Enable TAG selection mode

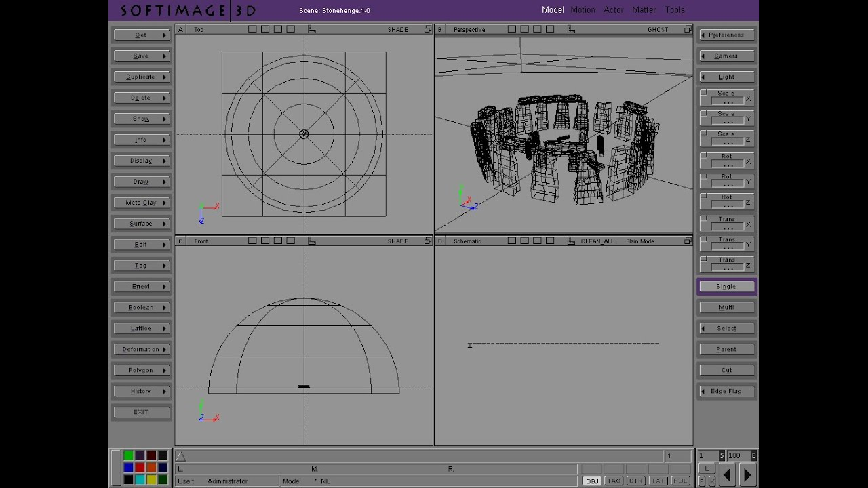614,481
